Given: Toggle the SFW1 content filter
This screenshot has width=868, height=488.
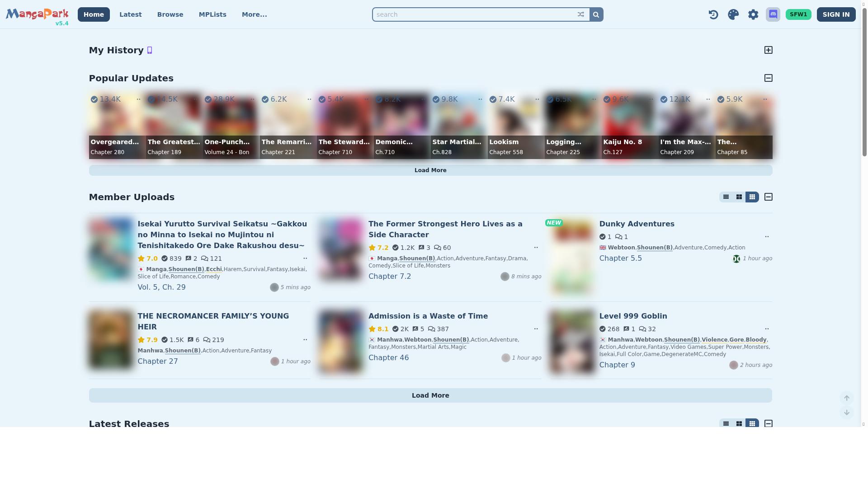Looking at the screenshot, I should click(x=798, y=14).
